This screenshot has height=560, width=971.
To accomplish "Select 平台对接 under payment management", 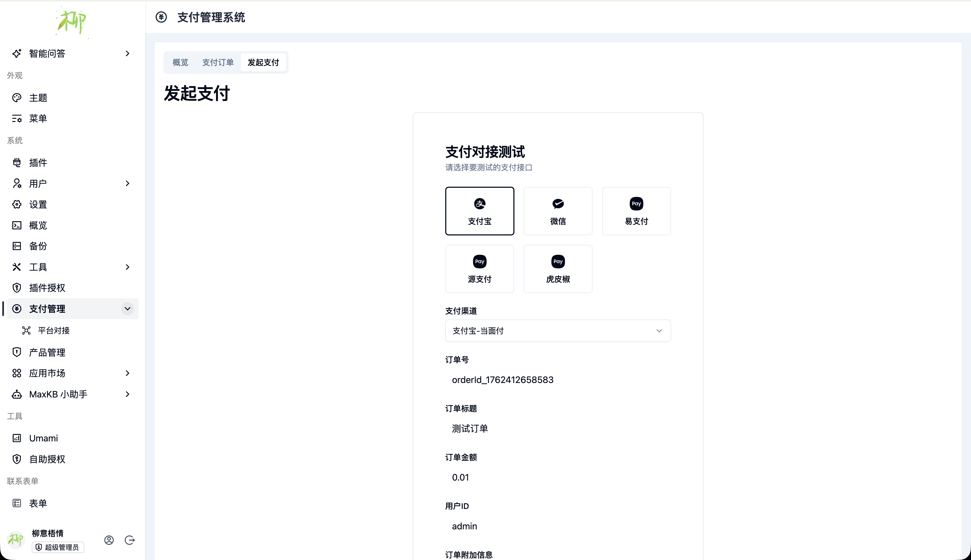I will pos(53,330).
